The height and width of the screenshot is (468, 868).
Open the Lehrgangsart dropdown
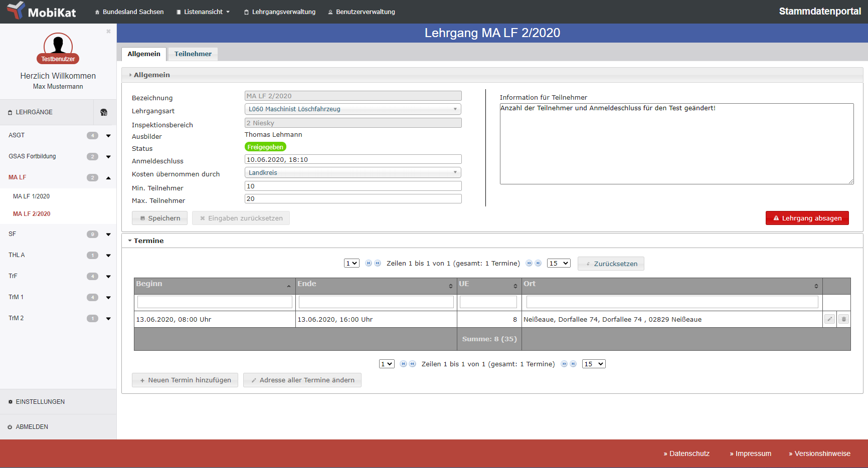tap(353, 109)
